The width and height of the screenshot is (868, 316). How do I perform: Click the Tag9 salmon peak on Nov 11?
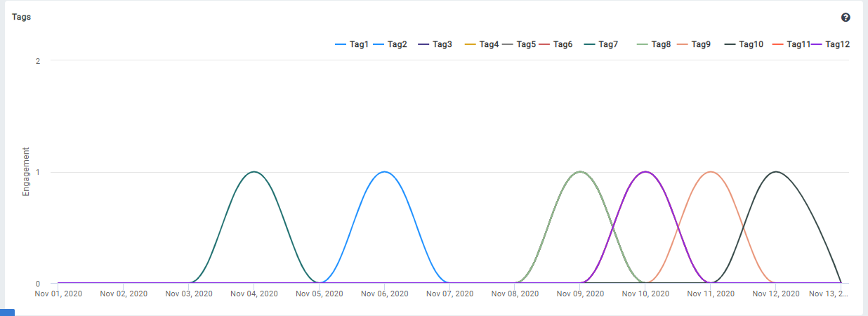711,172
